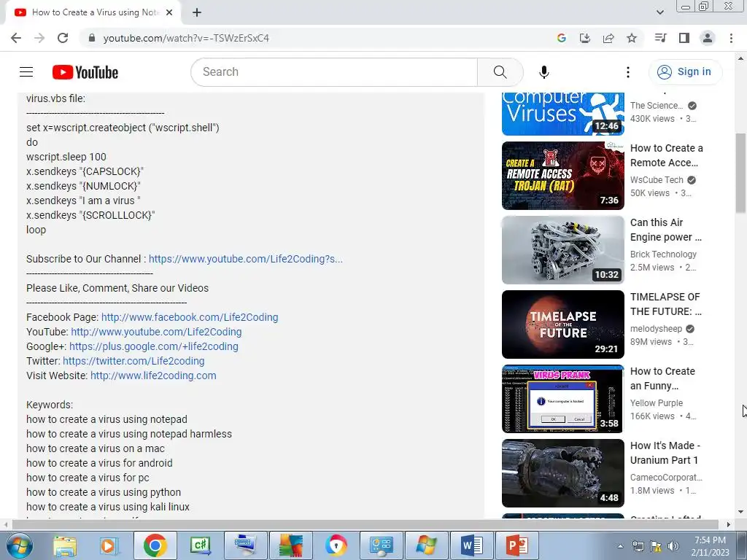Open Computer Viruses video thumbnail
Screen dimensions: 747x560
pos(563,114)
